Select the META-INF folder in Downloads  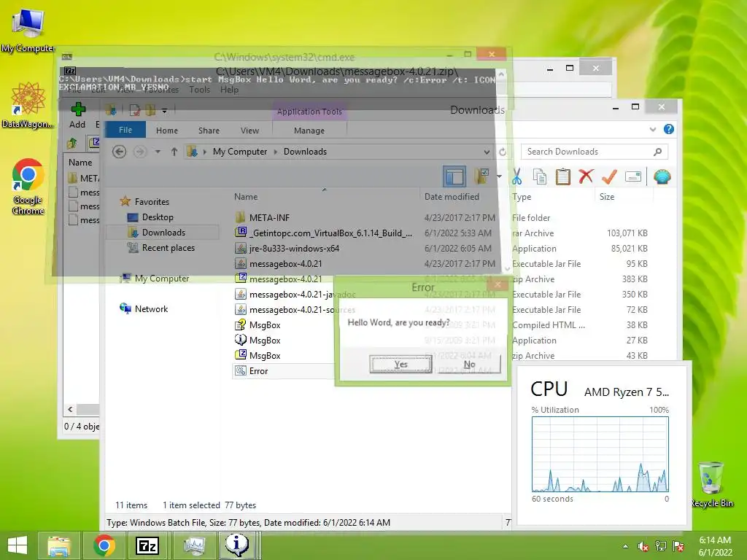pos(269,217)
